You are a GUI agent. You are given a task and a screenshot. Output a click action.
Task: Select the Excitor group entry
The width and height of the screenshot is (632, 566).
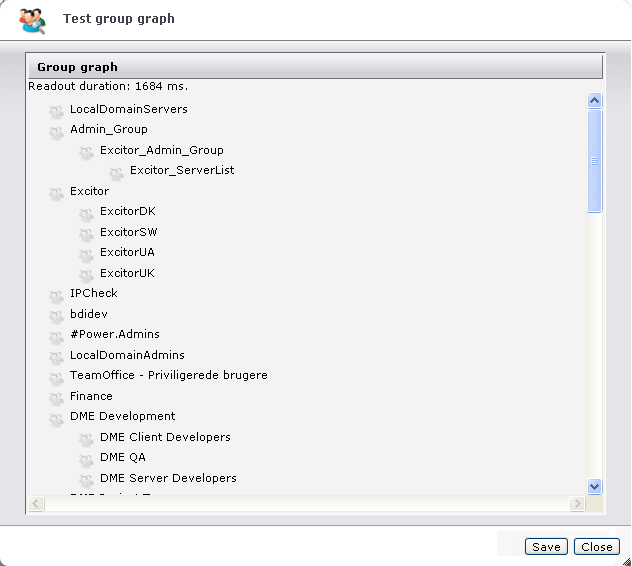[x=89, y=191]
